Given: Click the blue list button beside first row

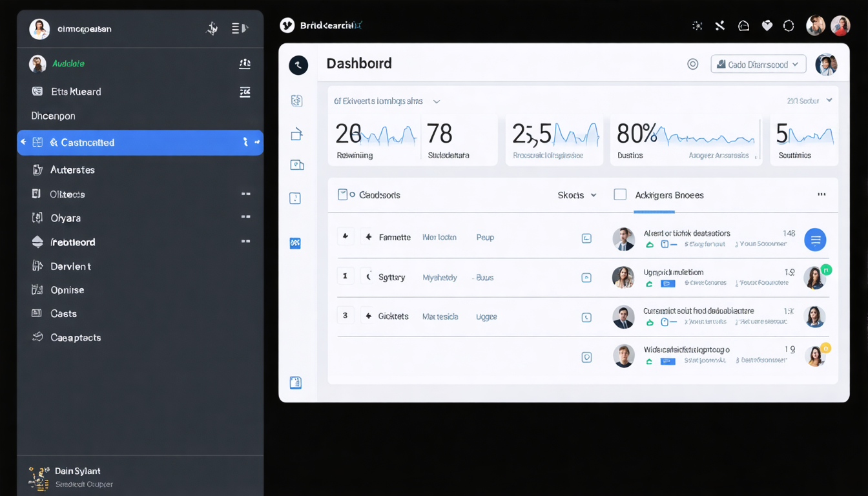Looking at the screenshot, I should [815, 240].
